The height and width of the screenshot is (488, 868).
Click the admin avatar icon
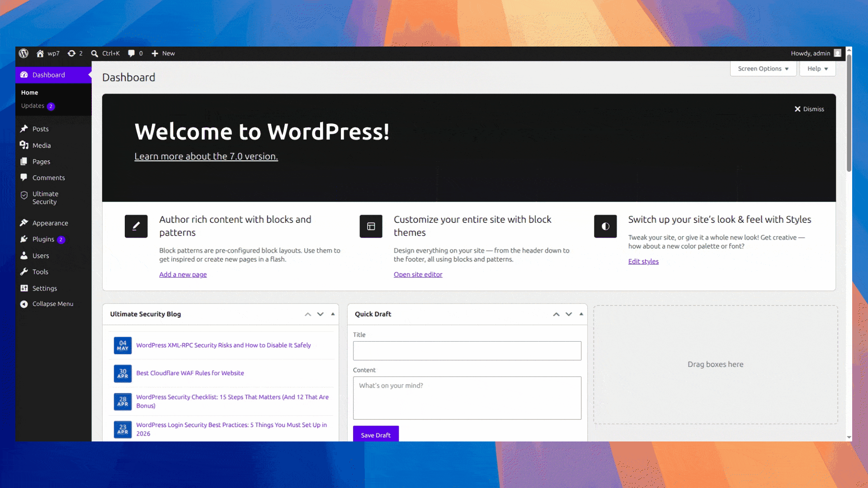coord(837,53)
